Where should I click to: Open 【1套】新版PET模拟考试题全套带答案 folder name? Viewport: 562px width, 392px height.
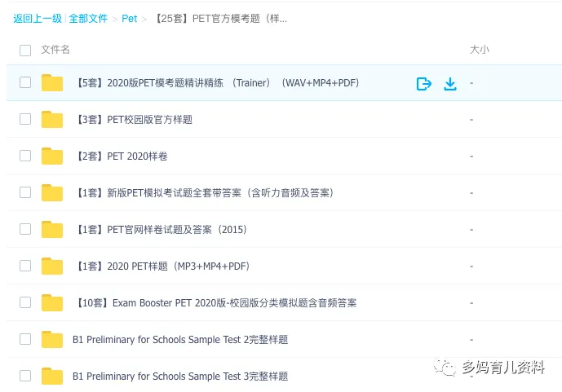204,192
